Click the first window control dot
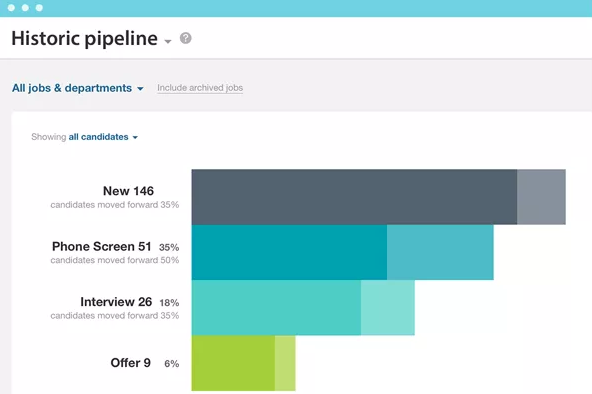 [x=11, y=8]
